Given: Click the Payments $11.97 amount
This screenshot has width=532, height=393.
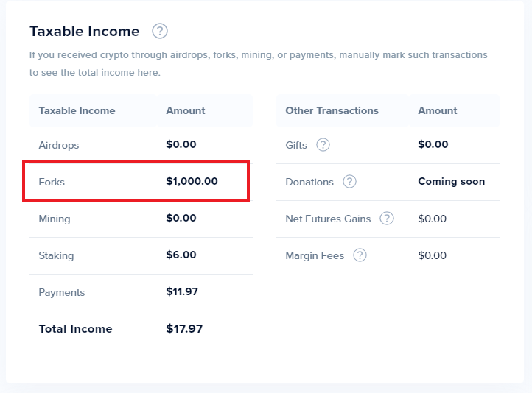Looking at the screenshot, I should click(x=182, y=292).
